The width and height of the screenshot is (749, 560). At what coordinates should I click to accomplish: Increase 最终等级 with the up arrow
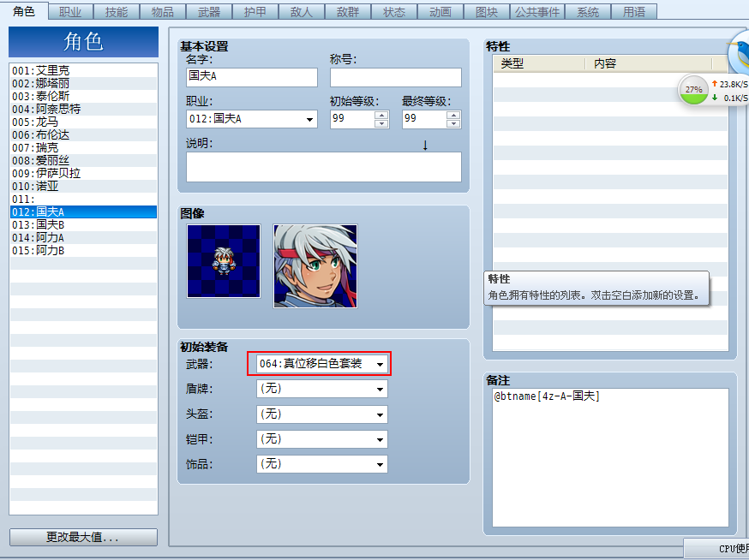tap(453, 115)
